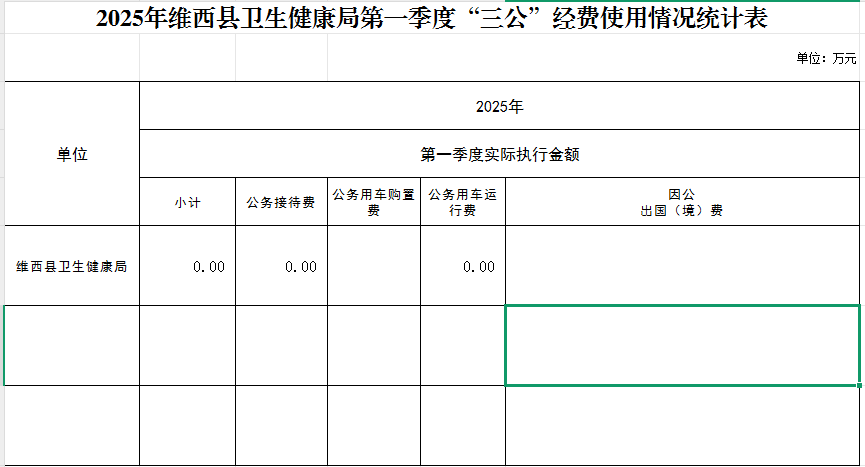The width and height of the screenshot is (865, 467).
Task: Click the 公务用车购置费 column header
Action: pos(373,203)
